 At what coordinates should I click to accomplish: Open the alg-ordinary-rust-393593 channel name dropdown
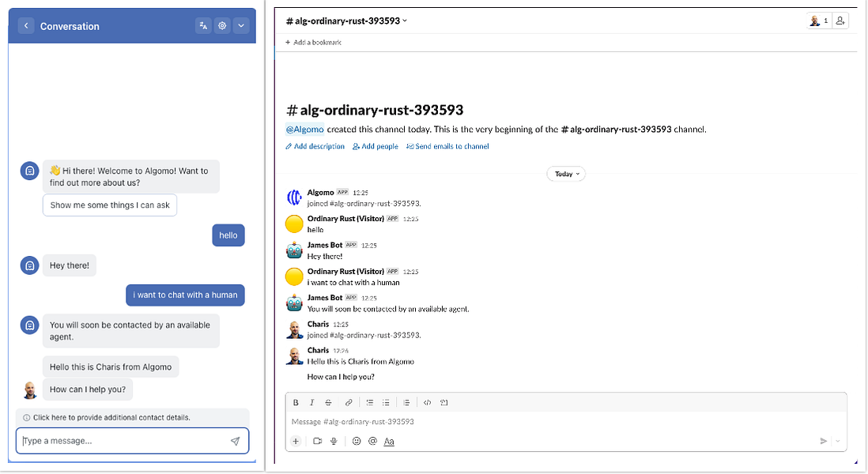click(346, 21)
